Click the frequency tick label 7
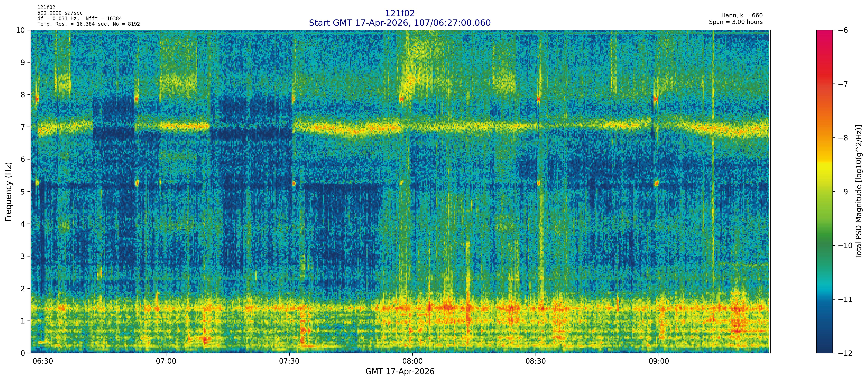 pos(23,127)
